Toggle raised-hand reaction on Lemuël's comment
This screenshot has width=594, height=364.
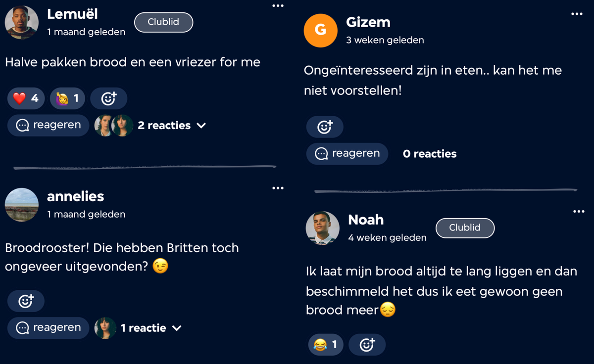(x=67, y=98)
